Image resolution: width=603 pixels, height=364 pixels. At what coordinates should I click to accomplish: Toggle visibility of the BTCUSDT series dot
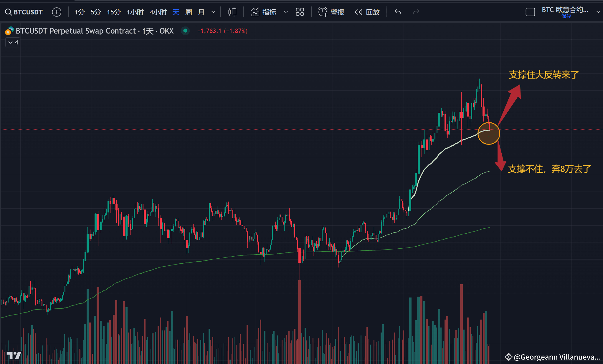185,31
